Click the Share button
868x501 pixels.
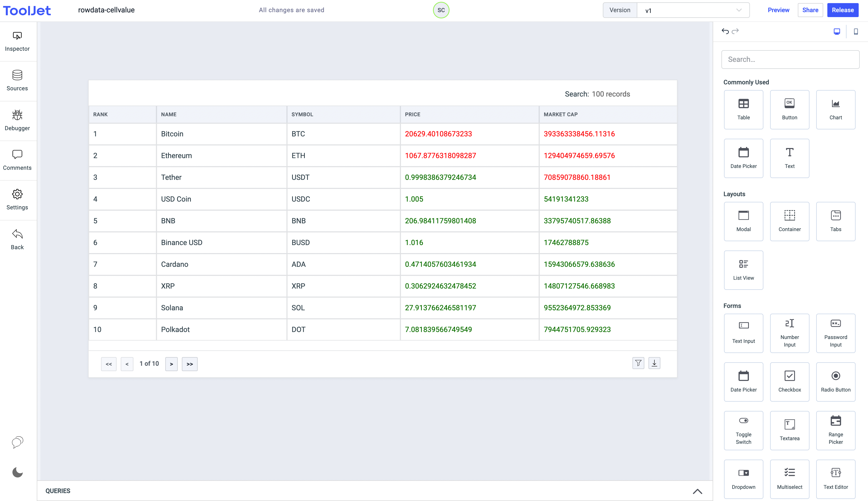(810, 10)
